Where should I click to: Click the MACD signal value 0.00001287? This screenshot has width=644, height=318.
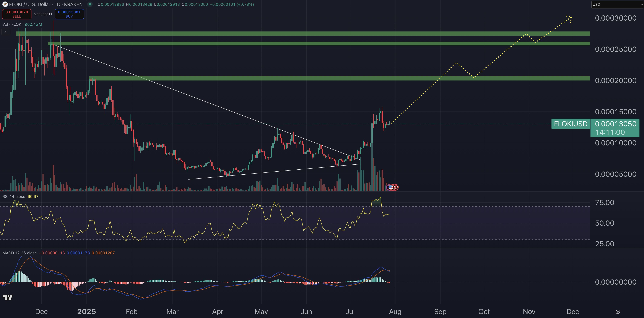tap(103, 253)
